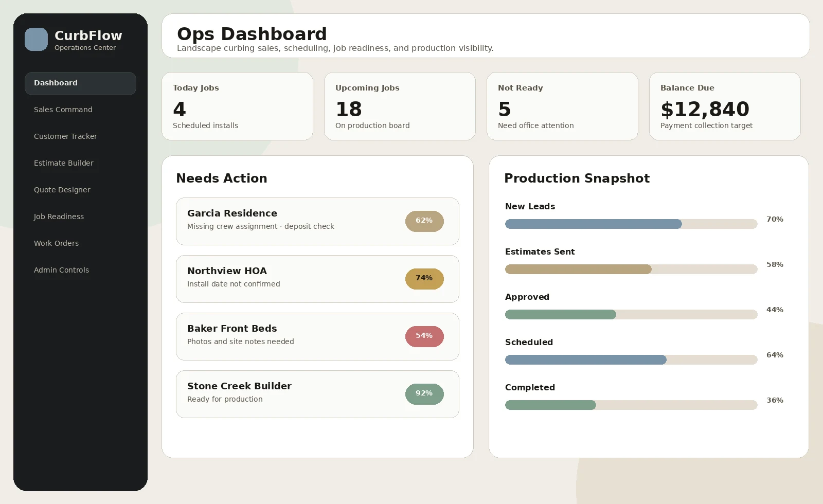Click the 58% Estimates Sent value
823x504 pixels.
[x=775, y=264]
